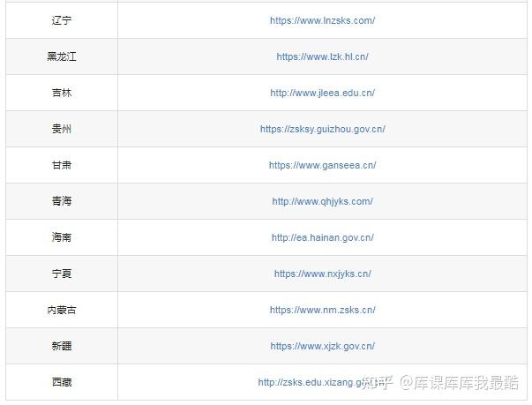Viewport: 532px width, 405px height.
Task: Visit the www.jleea.edu.cn link
Action: pos(322,93)
